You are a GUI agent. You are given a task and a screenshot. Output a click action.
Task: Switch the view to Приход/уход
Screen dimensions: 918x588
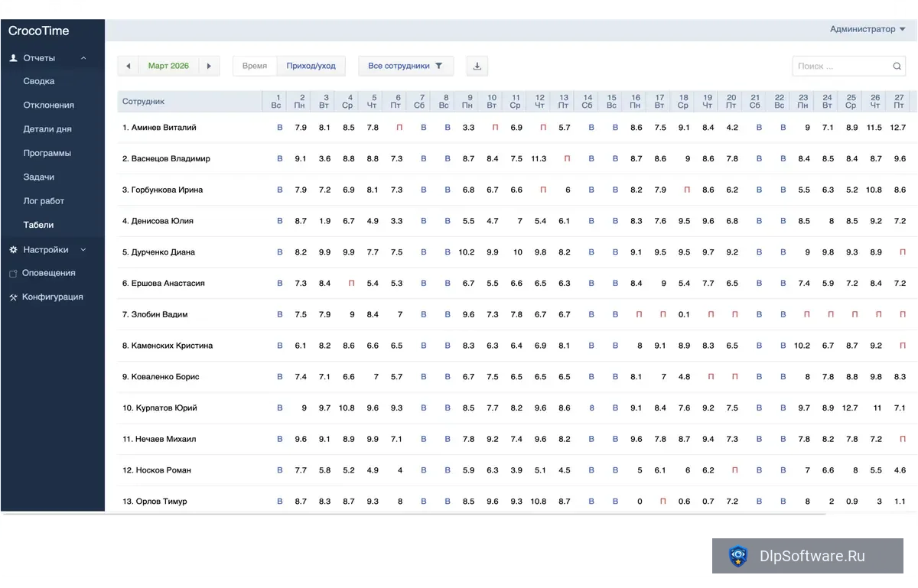click(311, 66)
